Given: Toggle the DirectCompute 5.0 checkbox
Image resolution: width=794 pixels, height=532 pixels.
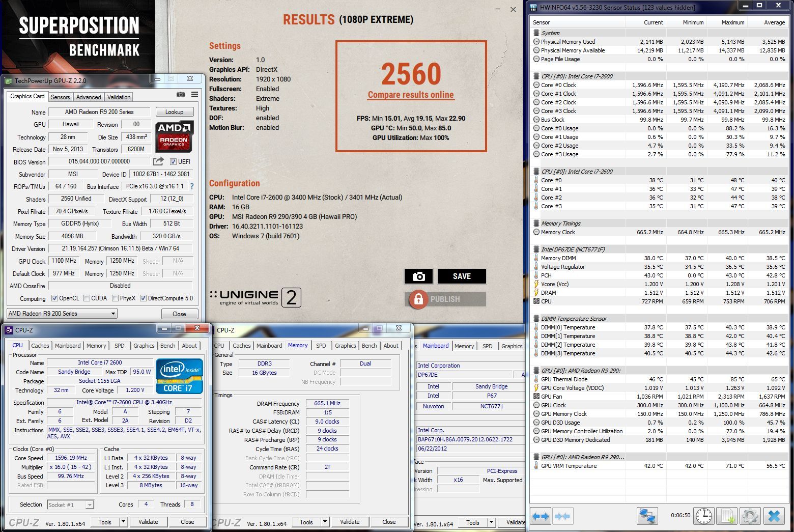Looking at the screenshot, I should (x=143, y=298).
